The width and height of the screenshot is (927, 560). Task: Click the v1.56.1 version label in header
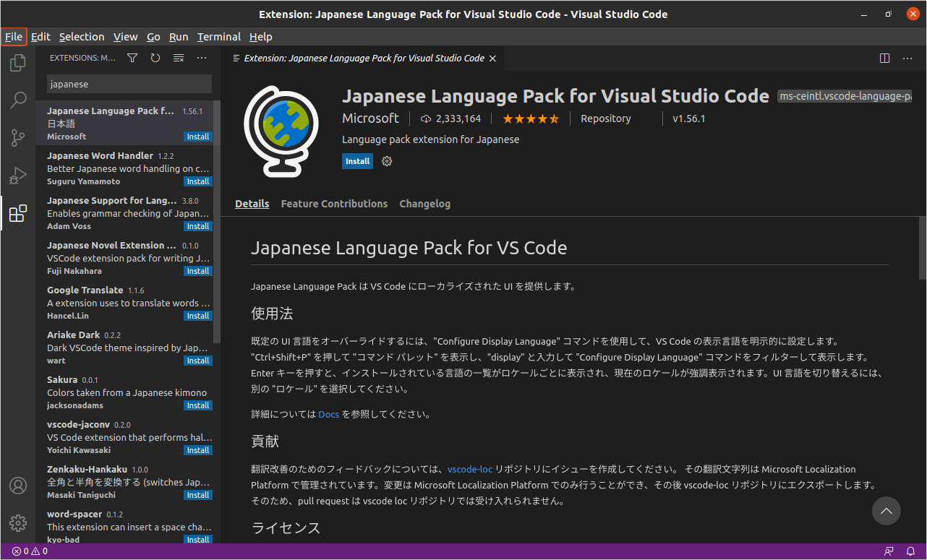(688, 119)
